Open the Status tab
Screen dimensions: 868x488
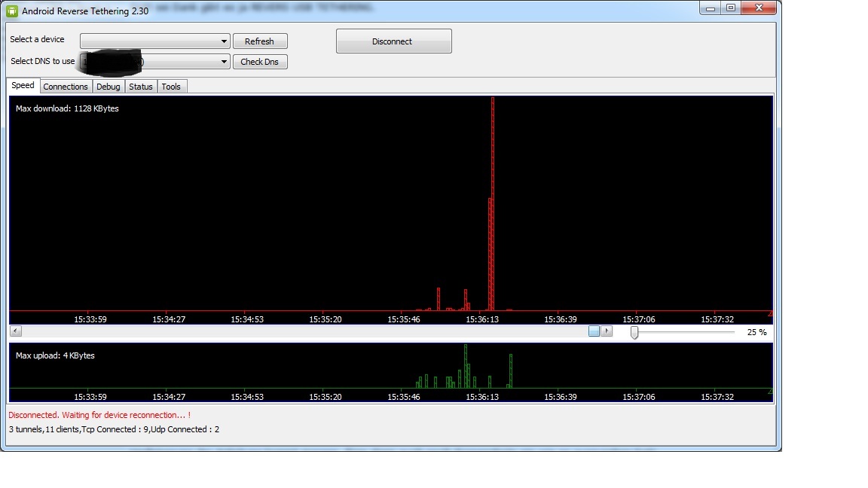pos(141,87)
